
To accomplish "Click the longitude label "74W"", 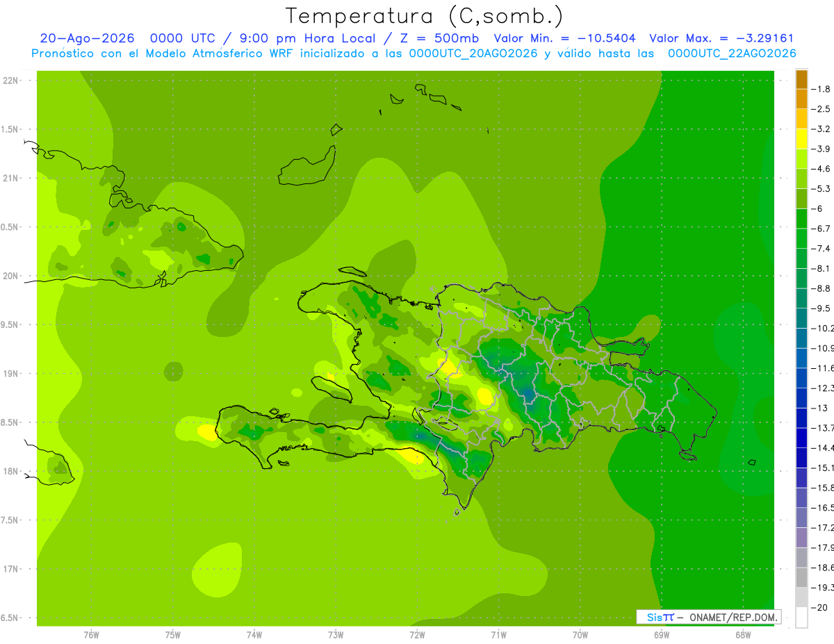I will click(254, 635).
